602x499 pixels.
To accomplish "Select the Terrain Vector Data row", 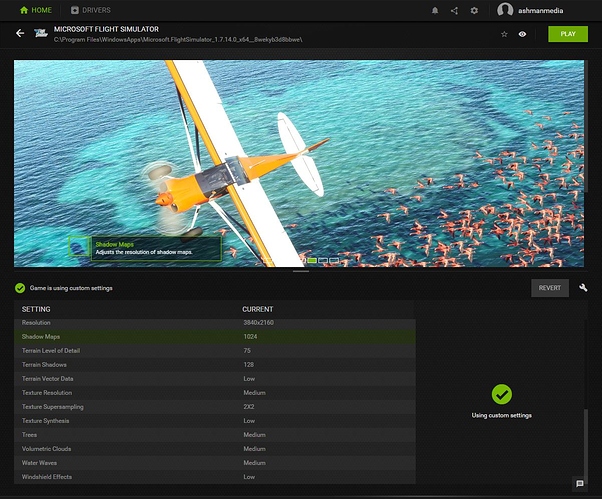I will pos(215,378).
